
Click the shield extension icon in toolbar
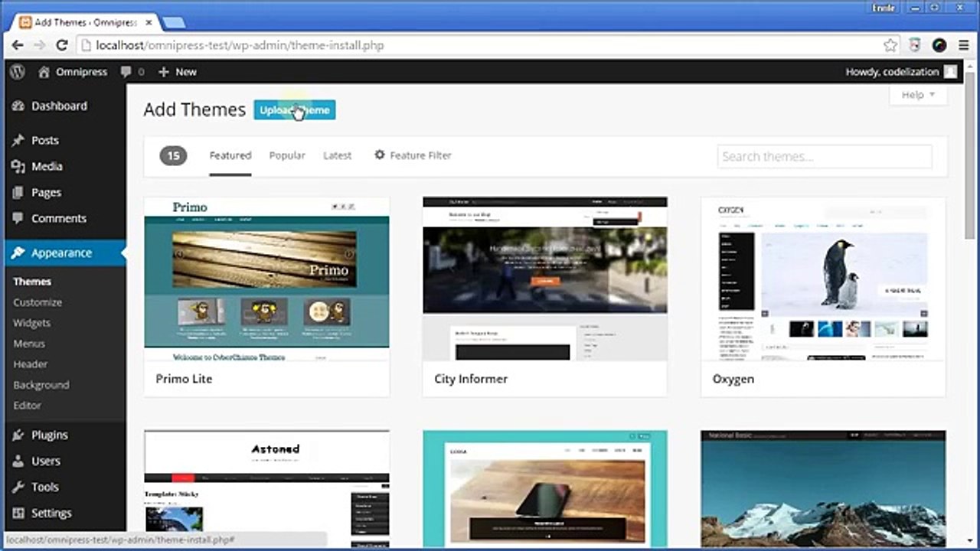pos(914,45)
